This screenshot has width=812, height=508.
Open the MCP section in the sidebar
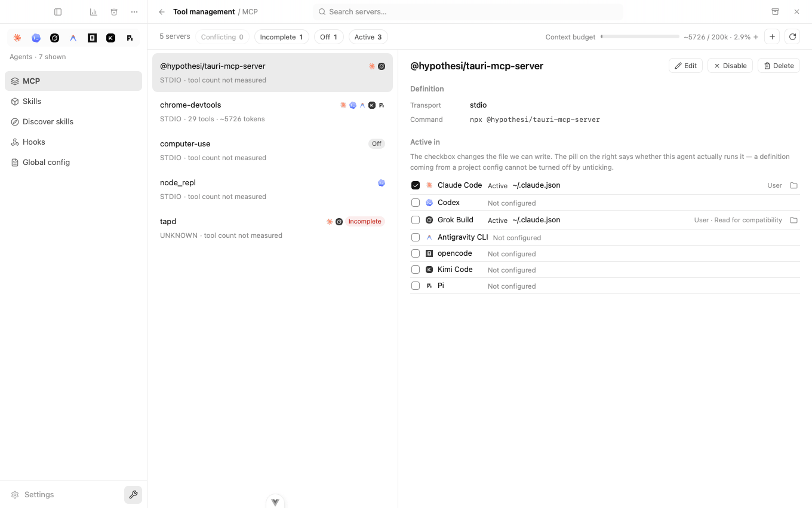73,81
